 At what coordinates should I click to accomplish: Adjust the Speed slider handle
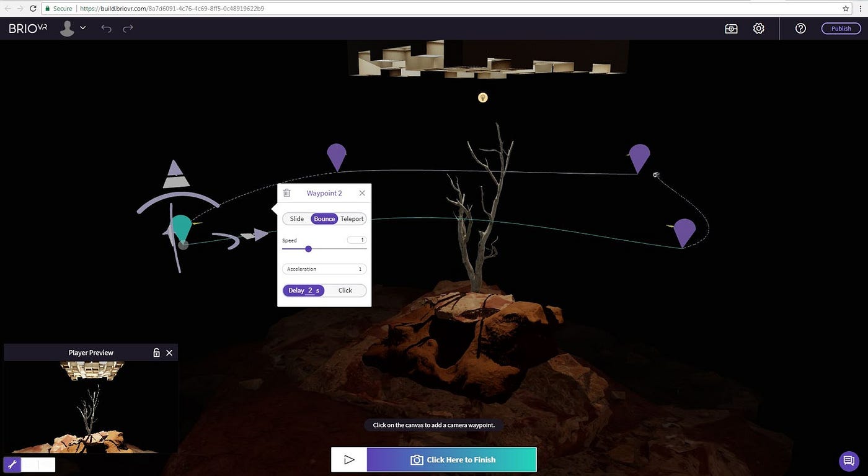308,249
